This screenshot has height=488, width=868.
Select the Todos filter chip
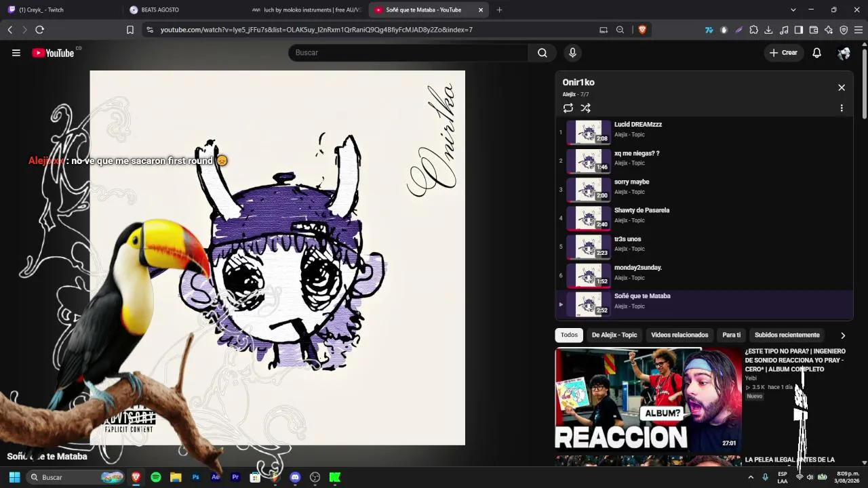coord(569,335)
